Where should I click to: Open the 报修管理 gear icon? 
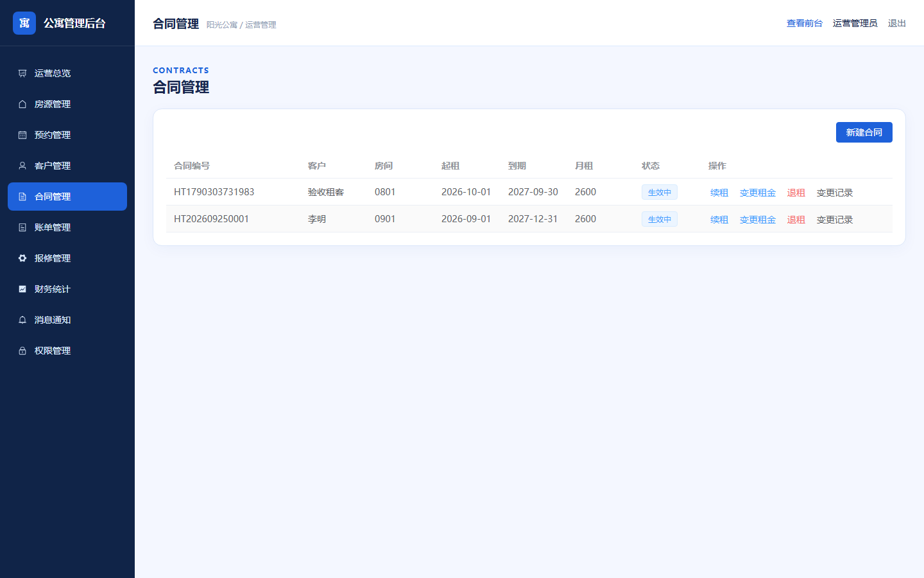22,258
